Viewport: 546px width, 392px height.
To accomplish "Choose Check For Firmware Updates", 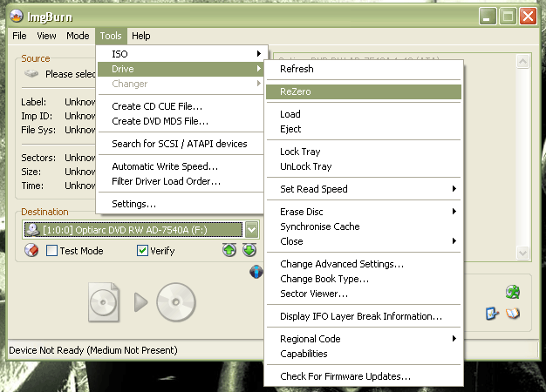I will tap(364, 376).
